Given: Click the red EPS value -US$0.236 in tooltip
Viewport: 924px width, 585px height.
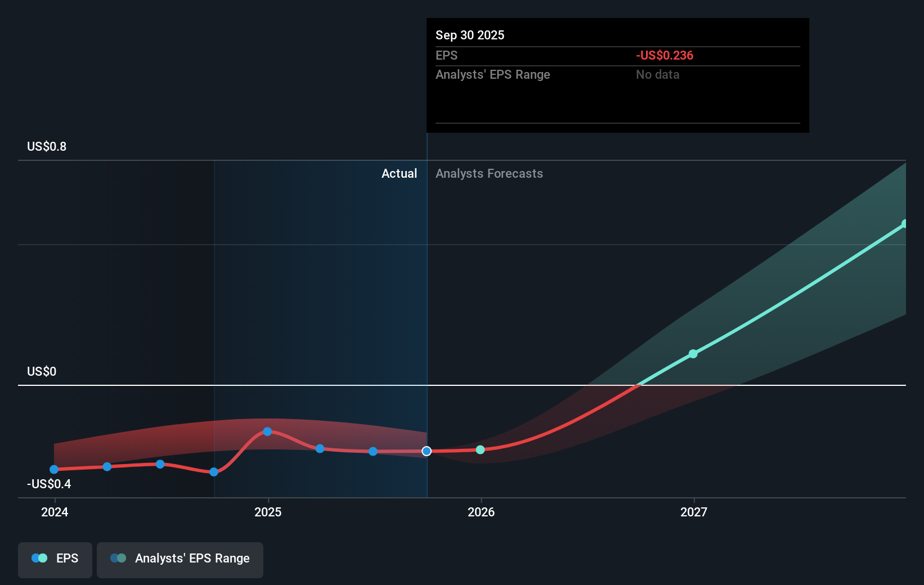Looking at the screenshot, I should coord(664,55).
